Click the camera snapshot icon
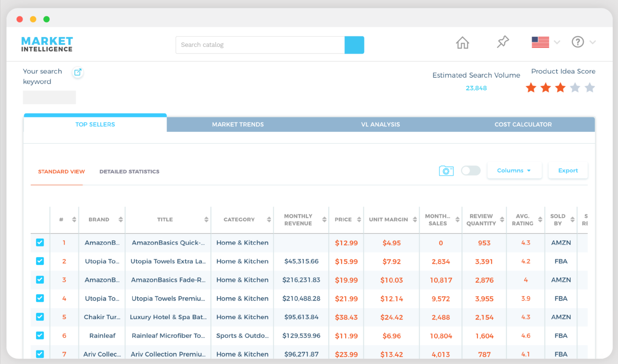 click(x=446, y=171)
